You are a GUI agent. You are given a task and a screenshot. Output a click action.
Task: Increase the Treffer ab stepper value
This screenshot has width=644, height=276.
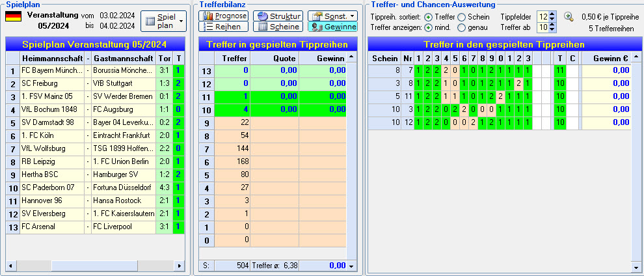(552, 25)
